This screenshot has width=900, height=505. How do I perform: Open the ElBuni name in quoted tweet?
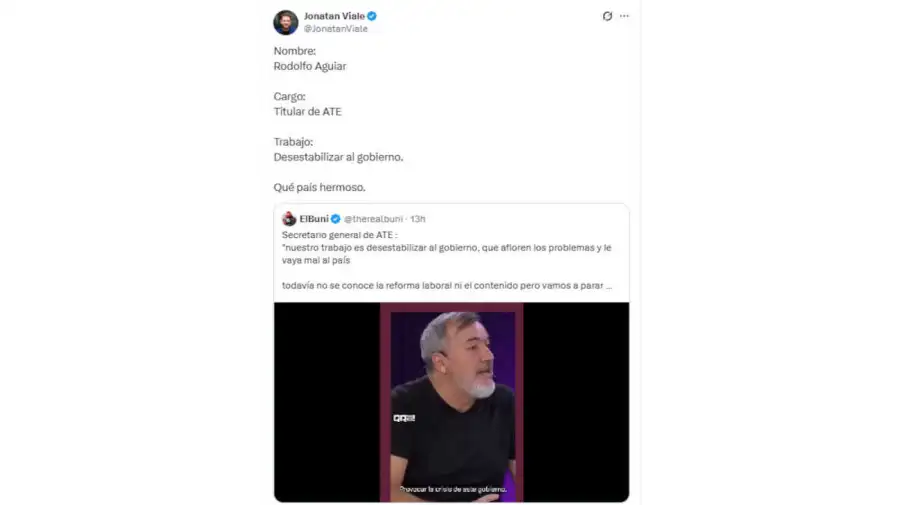click(x=314, y=219)
